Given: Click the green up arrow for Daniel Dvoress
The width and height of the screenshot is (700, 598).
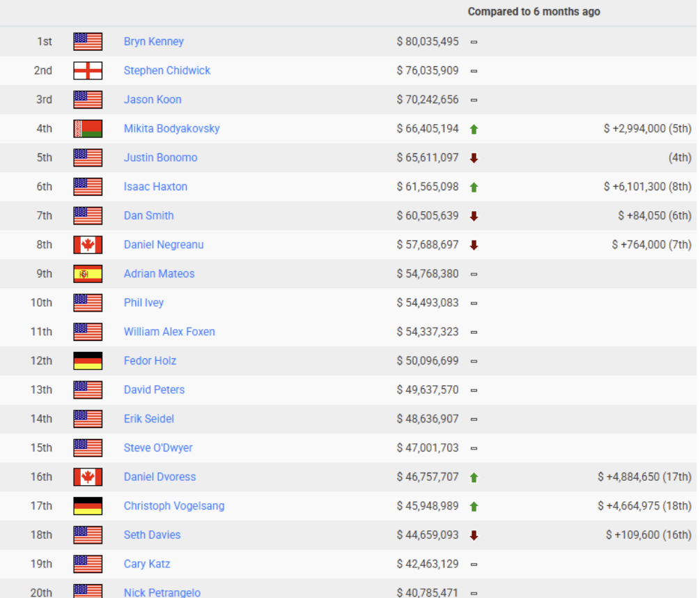Looking at the screenshot, I should coord(474,477).
